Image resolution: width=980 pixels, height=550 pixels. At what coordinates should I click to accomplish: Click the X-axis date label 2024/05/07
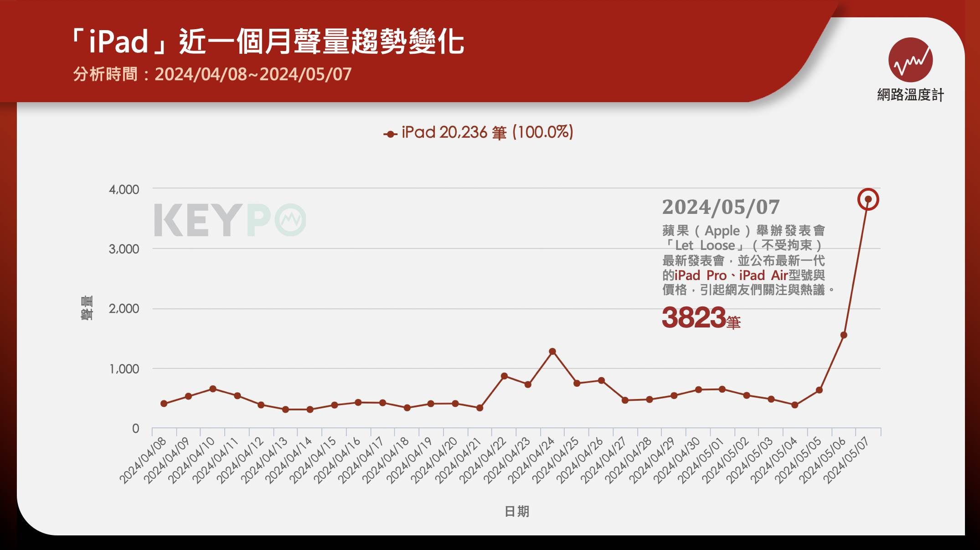[847, 460]
